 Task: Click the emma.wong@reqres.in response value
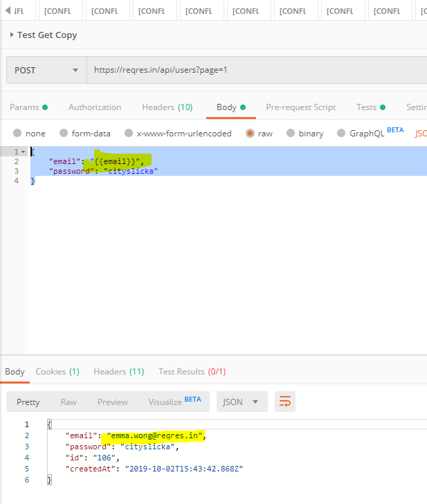154,435
